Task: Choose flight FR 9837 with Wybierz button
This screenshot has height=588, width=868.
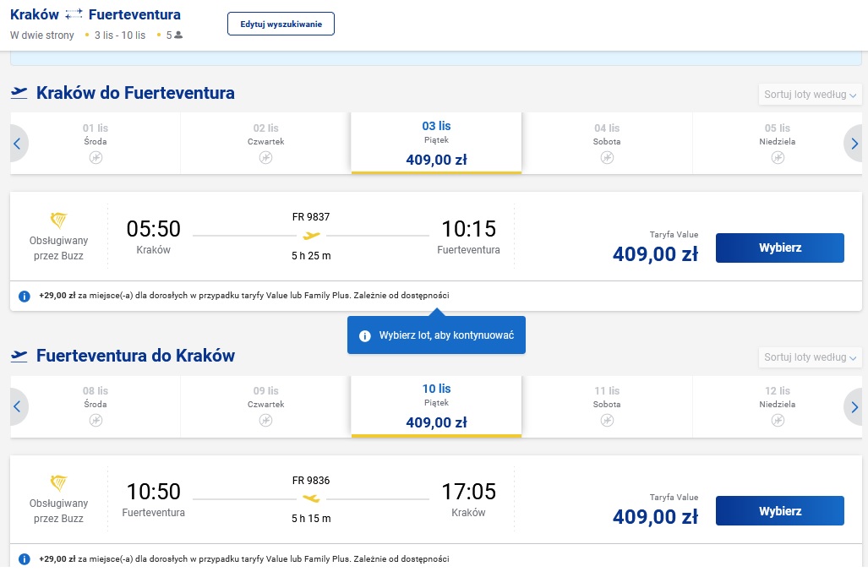Action: coord(779,248)
